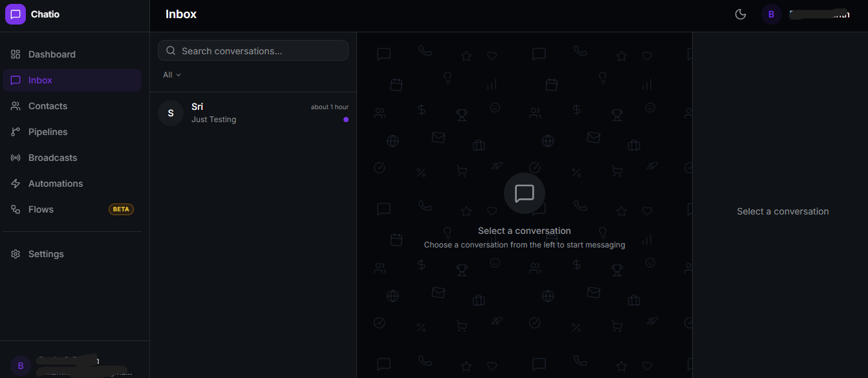Click the Dashboard grid icon
Screen dimensions: 868x378
[x=16, y=54]
